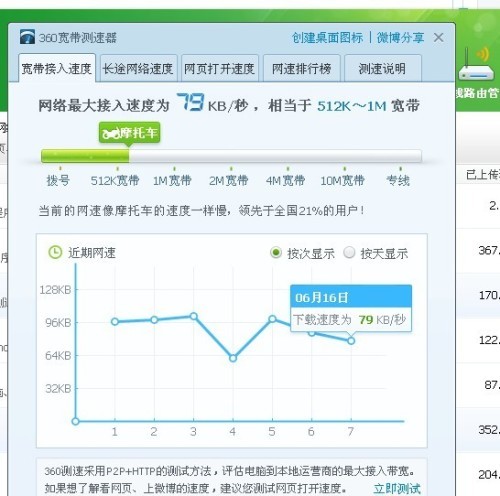The width and height of the screenshot is (500, 496).
Task: Click the 摩托车 speed marker badge
Action: click(130, 133)
